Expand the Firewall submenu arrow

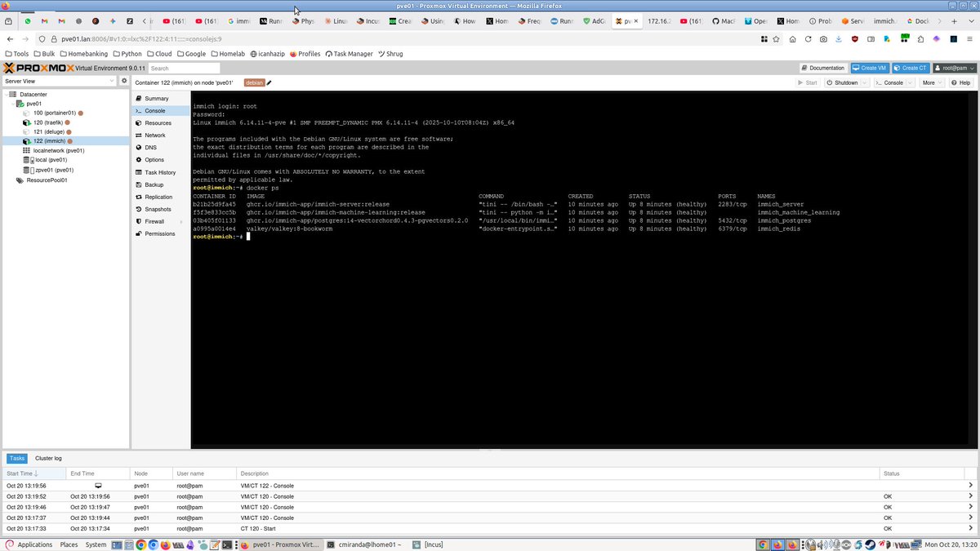(181, 221)
